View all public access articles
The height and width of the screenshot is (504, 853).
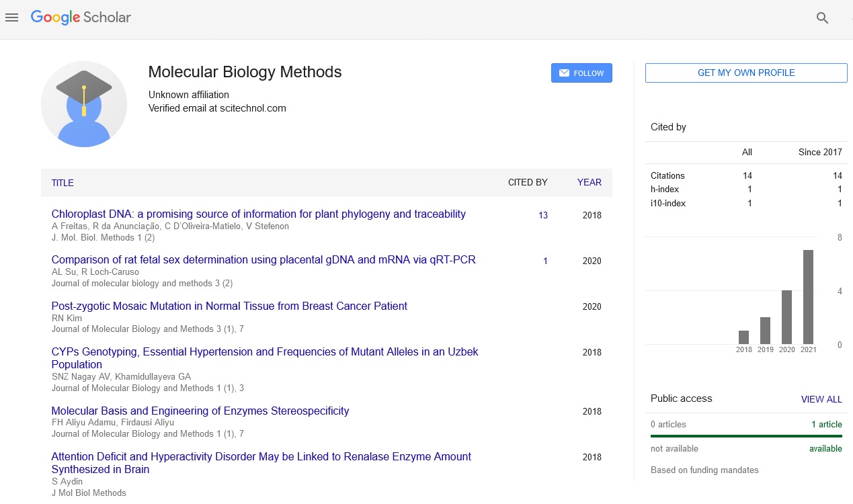821,399
